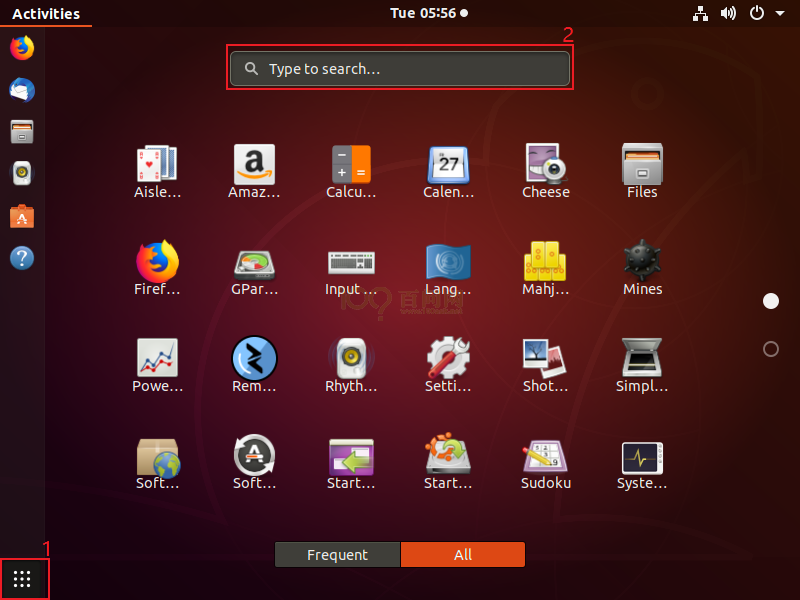
Task: Click the network status icon
Action: [x=700, y=13]
